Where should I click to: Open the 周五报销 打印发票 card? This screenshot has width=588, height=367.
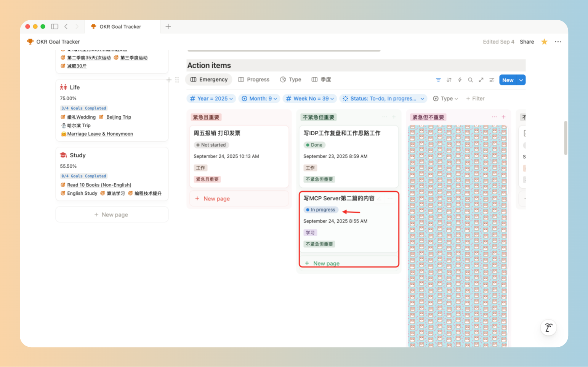coord(217,133)
